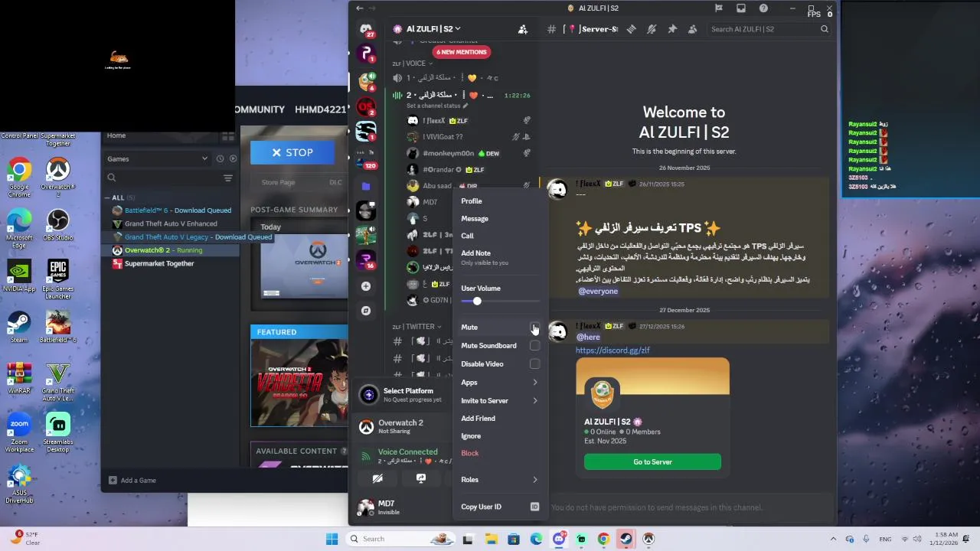The height and width of the screenshot is (551, 980).
Task: Expand Invite to Server submenu
Action: coord(534,401)
